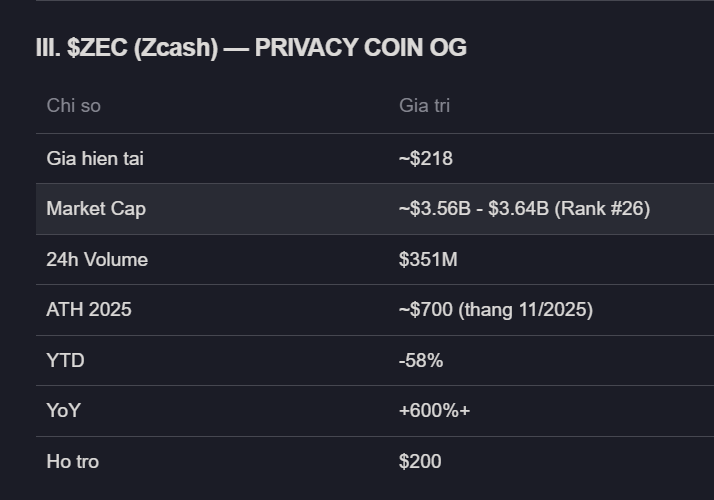This screenshot has width=714, height=500.
Task: Select the YTD row label
Action: (65, 360)
